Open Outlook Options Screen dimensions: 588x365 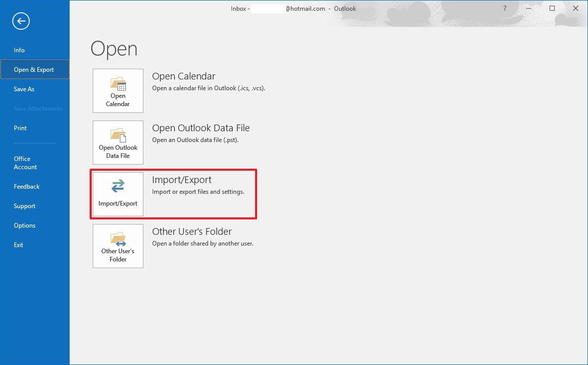(25, 225)
